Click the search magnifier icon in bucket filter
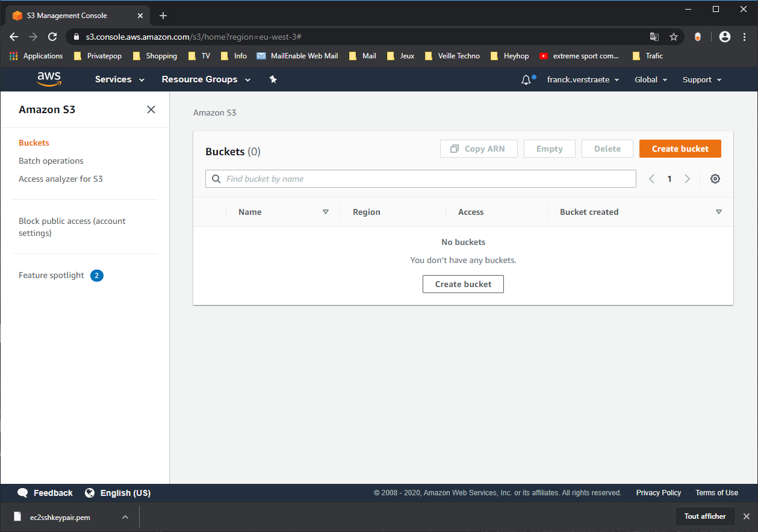 [x=216, y=179]
